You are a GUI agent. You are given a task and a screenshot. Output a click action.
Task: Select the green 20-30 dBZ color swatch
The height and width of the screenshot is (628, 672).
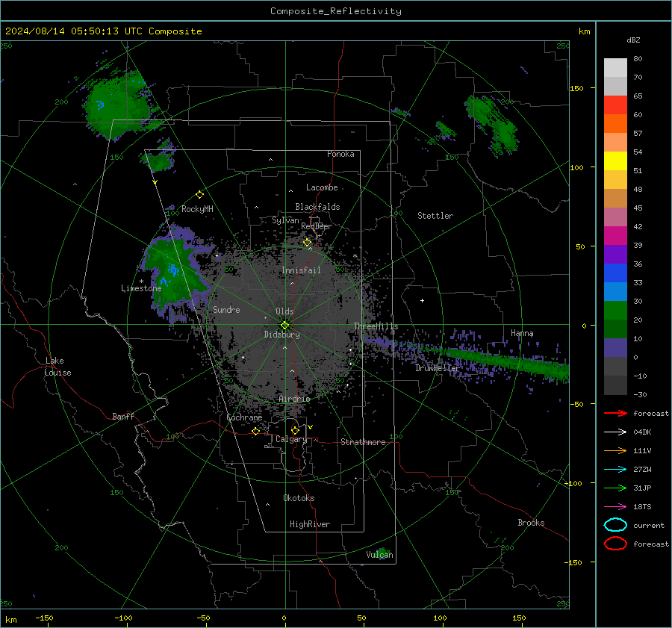615,311
